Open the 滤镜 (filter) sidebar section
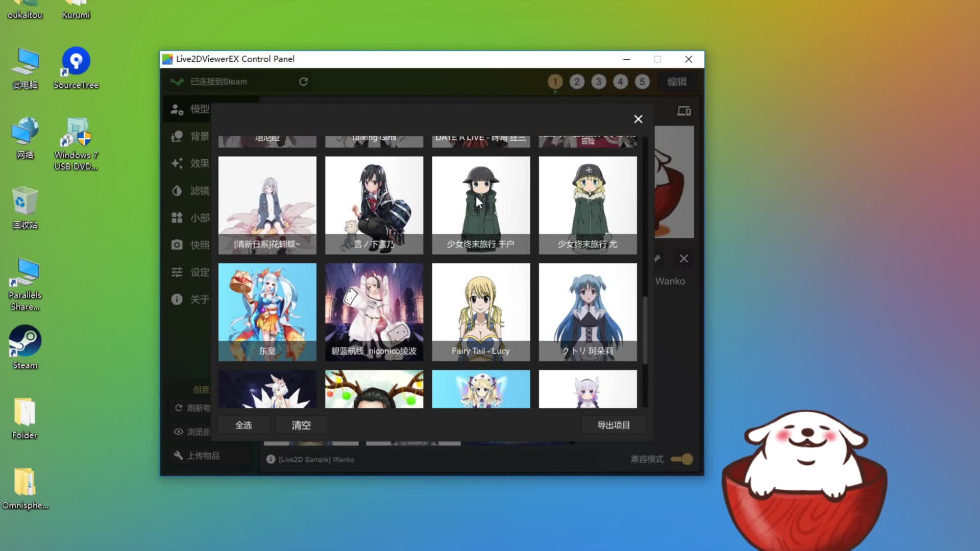 [x=190, y=191]
